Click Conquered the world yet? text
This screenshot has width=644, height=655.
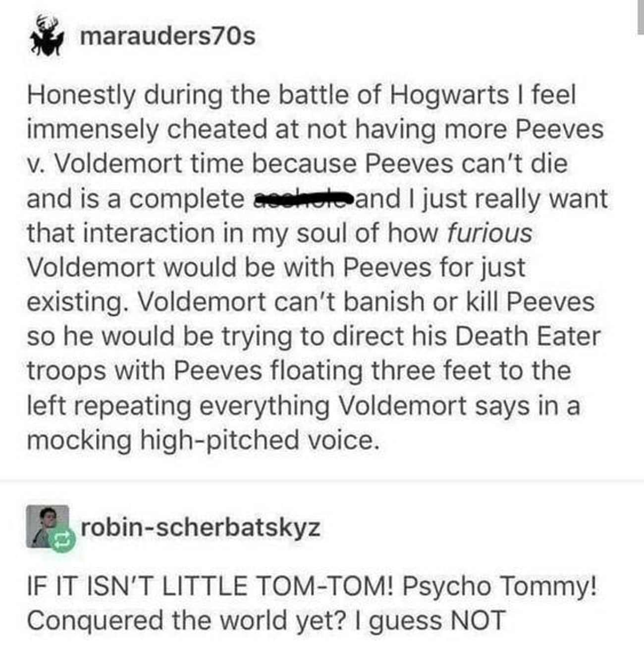click(x=186, y=621)
